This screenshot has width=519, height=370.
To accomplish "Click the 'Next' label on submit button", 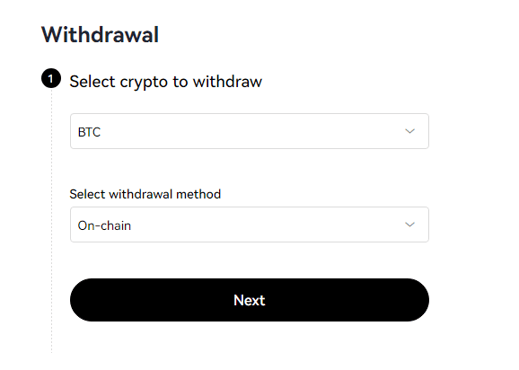I will pyautogui.click(x=249, y=300).
